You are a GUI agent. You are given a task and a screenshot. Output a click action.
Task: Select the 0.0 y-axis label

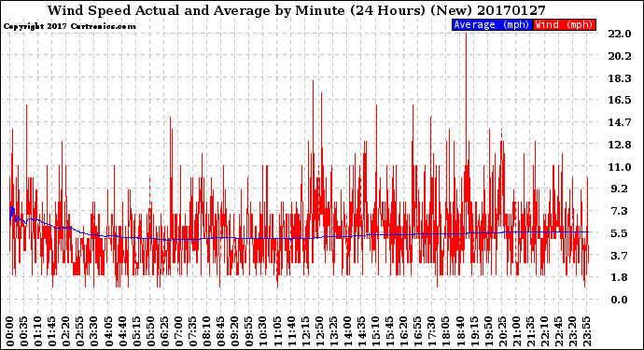pos(620,300)
